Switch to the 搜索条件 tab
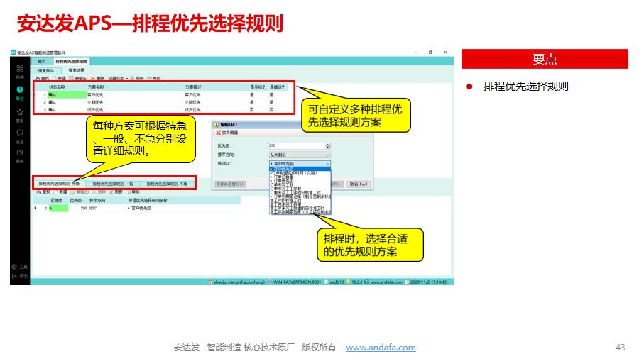 (46, 70)
